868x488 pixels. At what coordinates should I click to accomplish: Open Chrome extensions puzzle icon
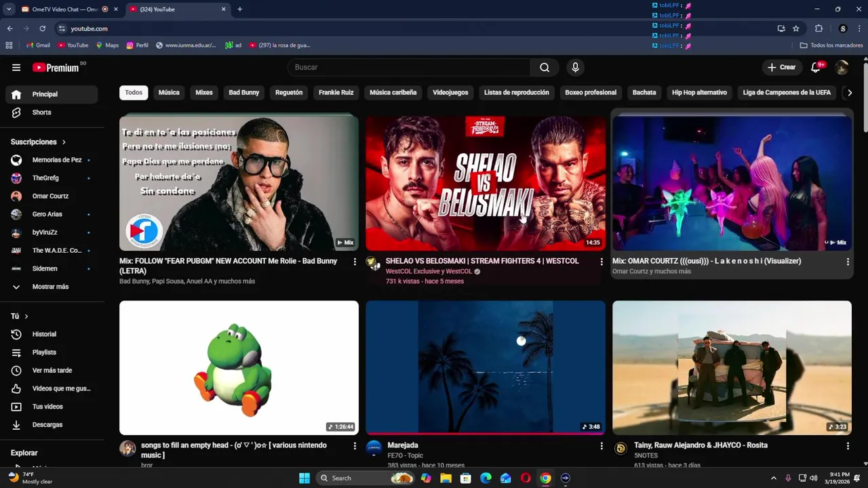point(818,28)
